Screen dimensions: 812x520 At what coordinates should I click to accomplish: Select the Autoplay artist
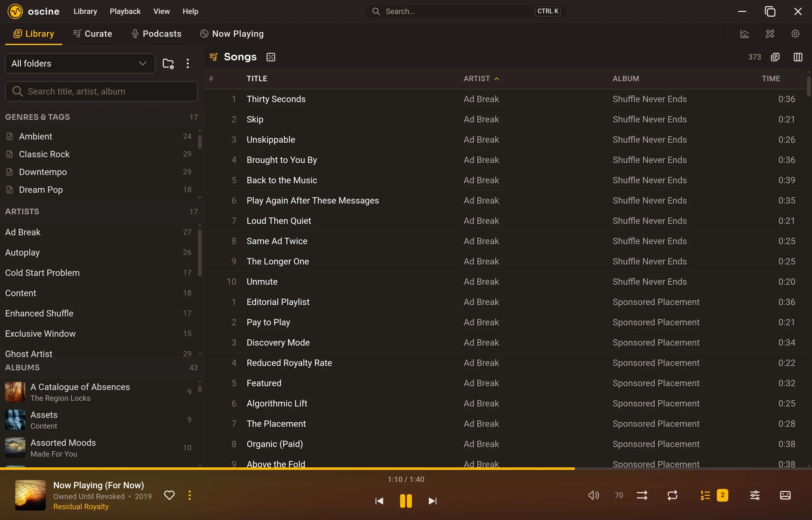[x=98, y=253]
